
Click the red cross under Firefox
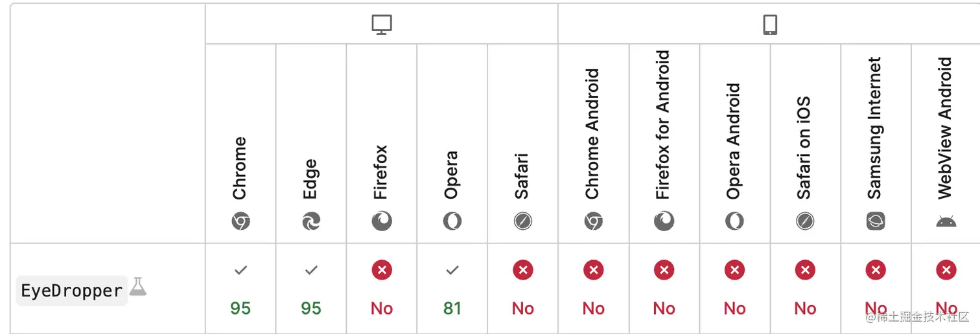point(382,270)
